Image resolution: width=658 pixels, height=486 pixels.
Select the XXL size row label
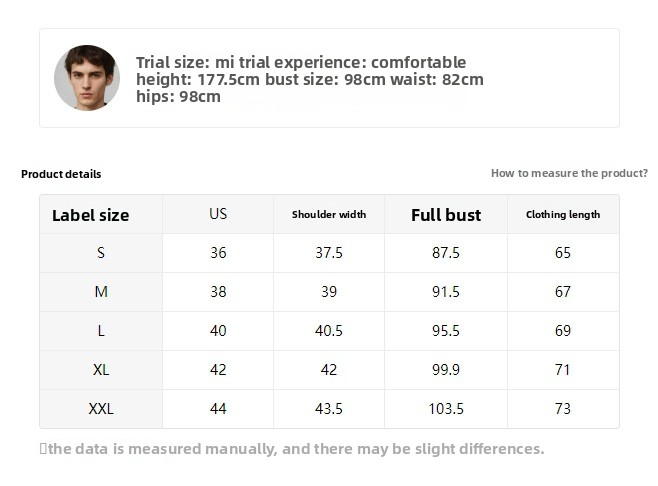pos(101,409)
